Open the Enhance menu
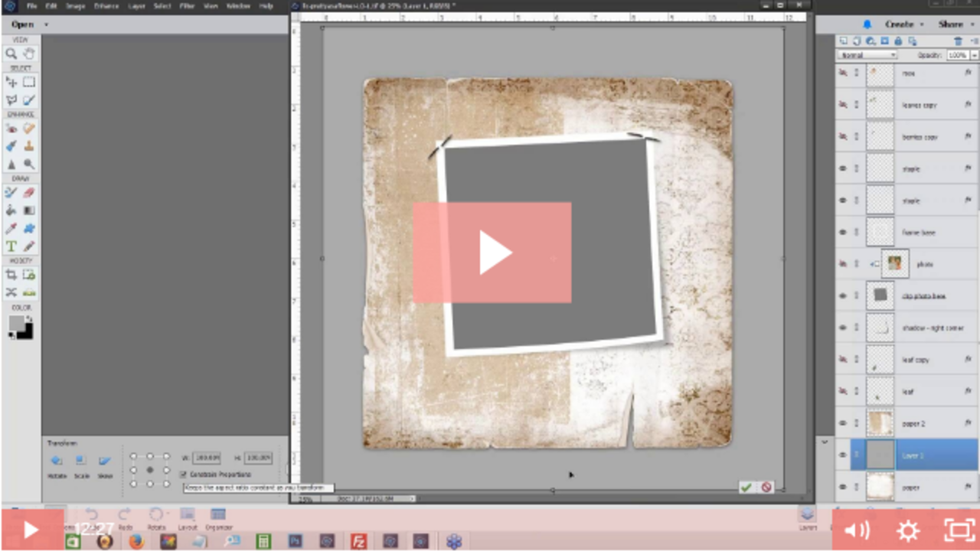The width and height of the screenshot is (980, 551). pos(106,5)
